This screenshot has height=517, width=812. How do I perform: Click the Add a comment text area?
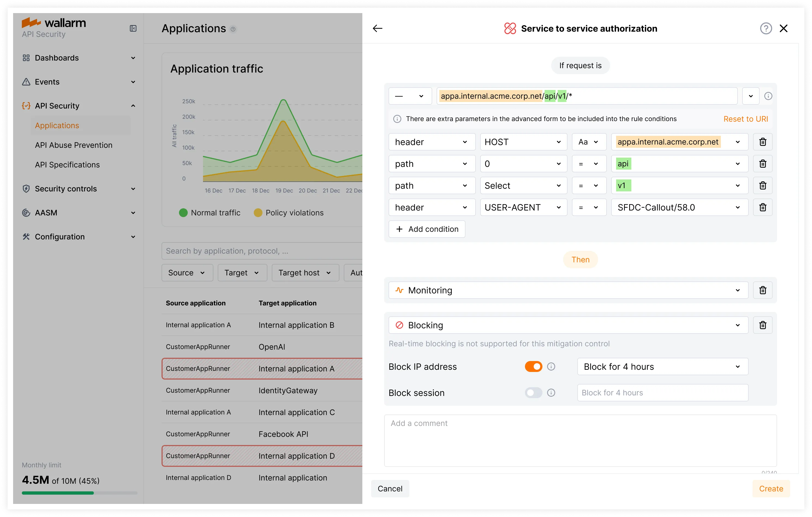580,440
